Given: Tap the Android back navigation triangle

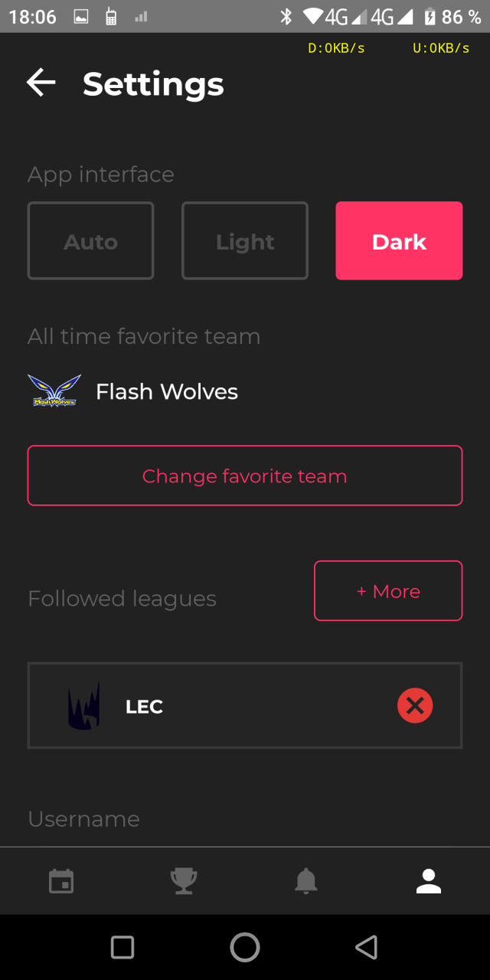Looking at the screenshot, I should click(367, 947).
